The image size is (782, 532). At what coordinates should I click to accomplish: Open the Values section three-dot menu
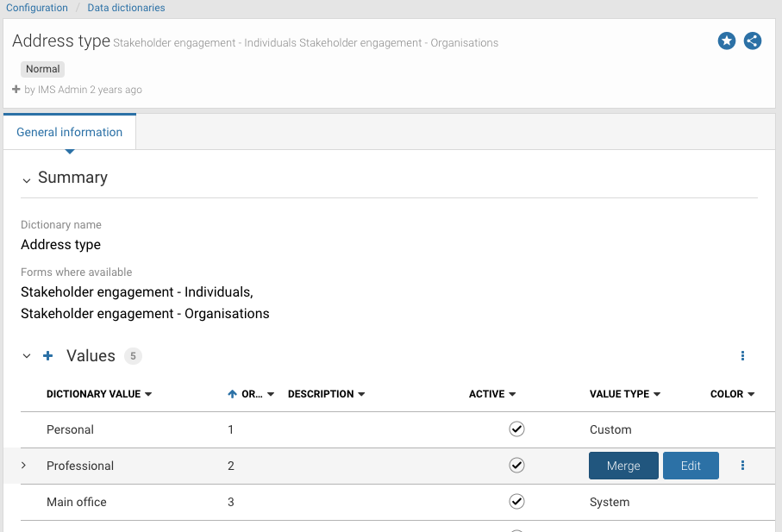[742, 355]
